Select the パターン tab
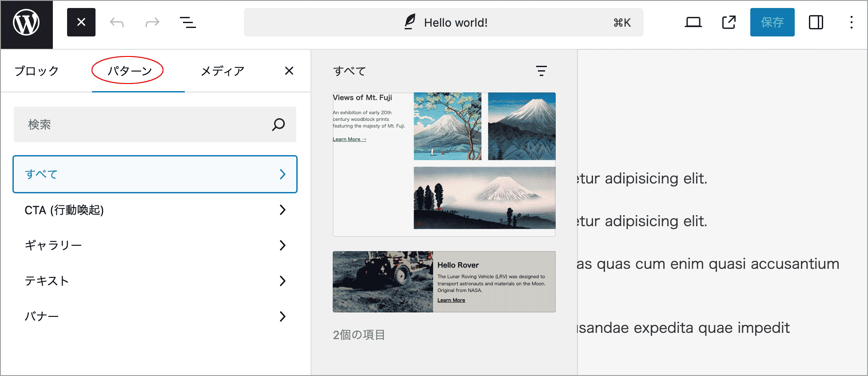The height and width of the screenshot is (376, 868). (x=129, y=71)
